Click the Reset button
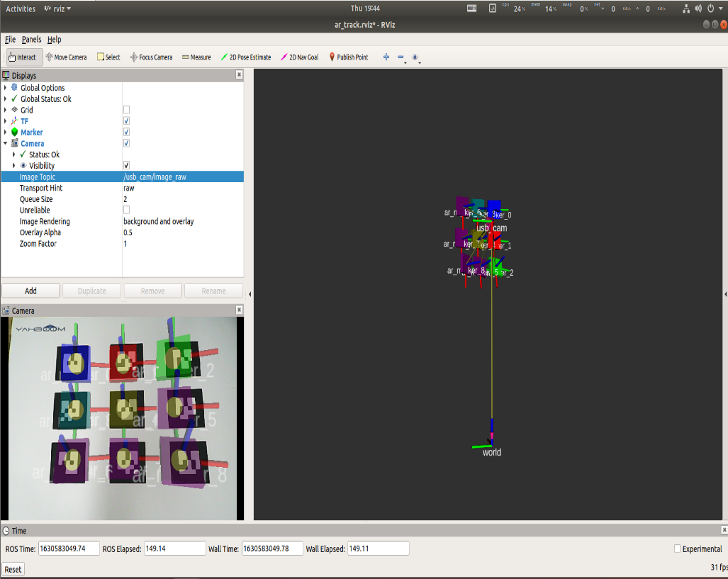This screenshot has height=579, width=728. tap(13, 569)
